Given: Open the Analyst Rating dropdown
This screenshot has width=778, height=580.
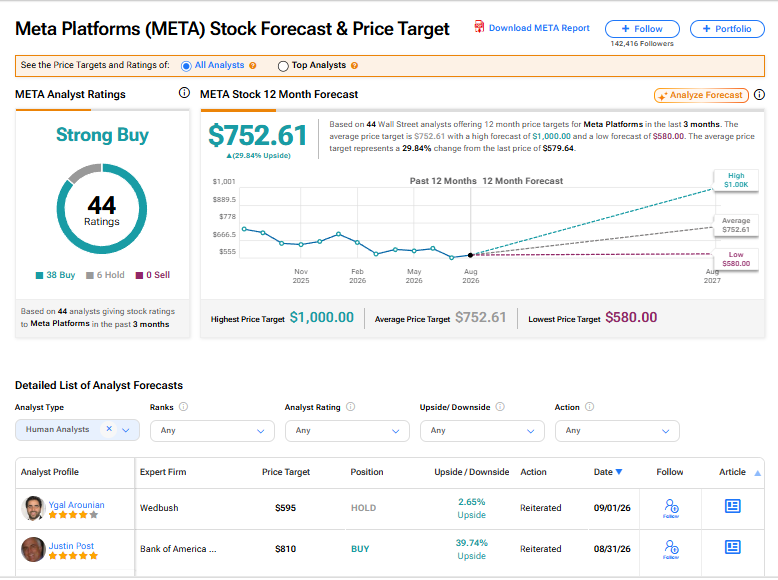Looking at the screenshot, I should pyautogui.click(x=347, y=431).
